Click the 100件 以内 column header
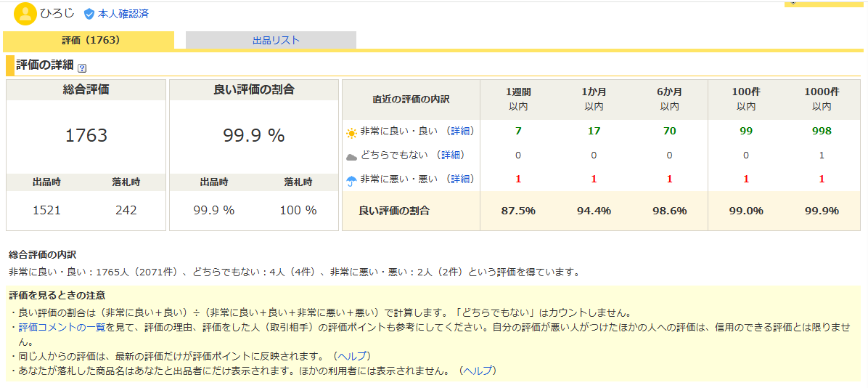Screen dimensions: 868x388 tap(745, 100)
